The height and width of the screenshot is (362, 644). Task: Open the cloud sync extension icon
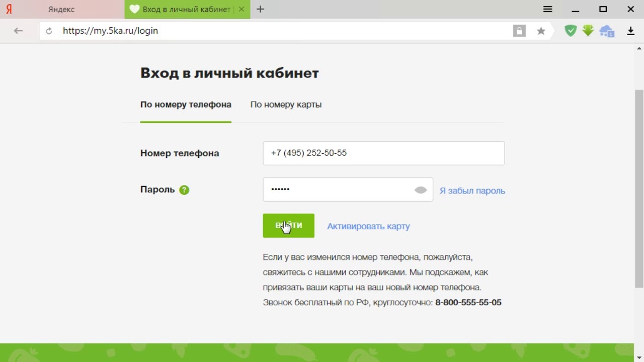point(607,31)
